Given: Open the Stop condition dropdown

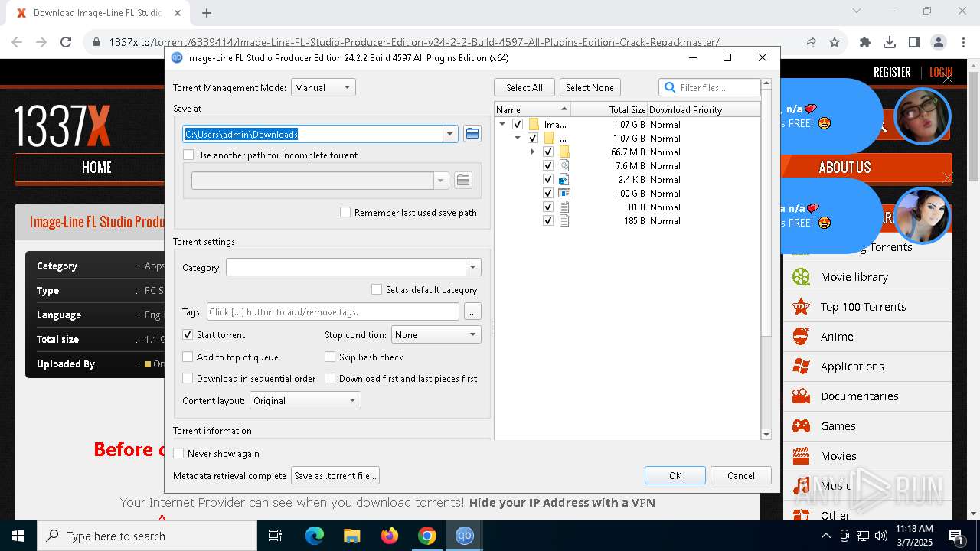Looking at the screenshot, I should 436,335.
